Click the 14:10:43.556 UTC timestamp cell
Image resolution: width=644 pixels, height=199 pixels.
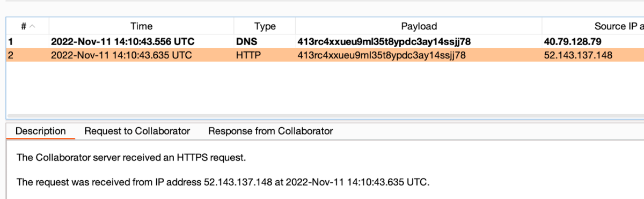tap(122, 41)
